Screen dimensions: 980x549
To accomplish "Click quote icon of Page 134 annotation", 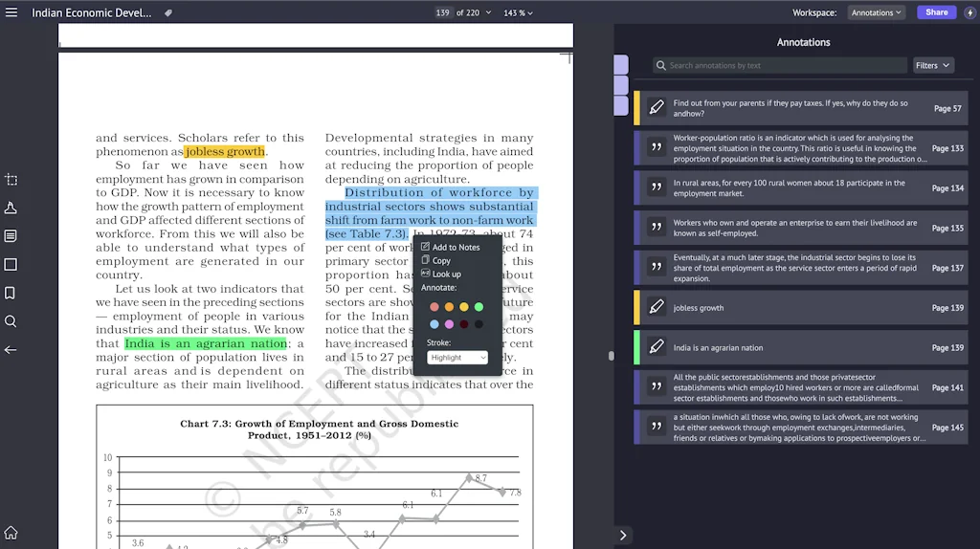I will (657, 187).
